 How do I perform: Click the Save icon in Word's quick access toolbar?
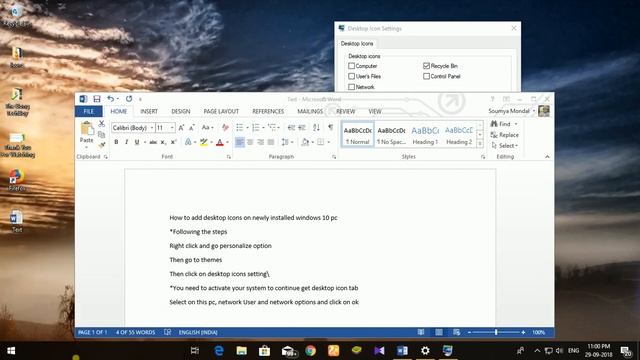point(97,99)
